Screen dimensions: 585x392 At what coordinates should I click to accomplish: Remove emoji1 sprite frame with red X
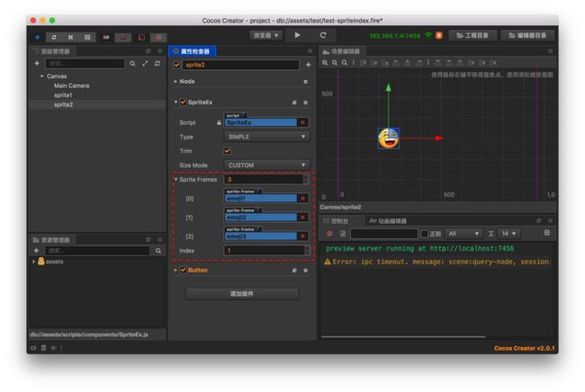[303, 198]
